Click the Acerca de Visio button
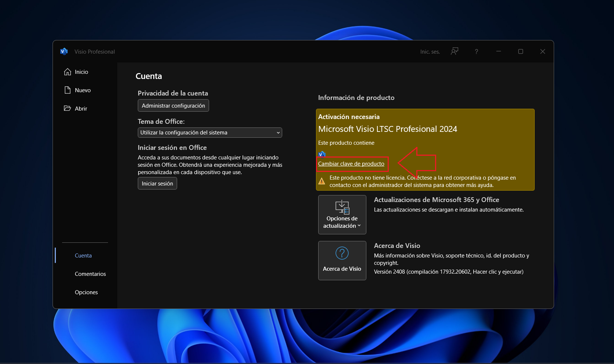 342,260
